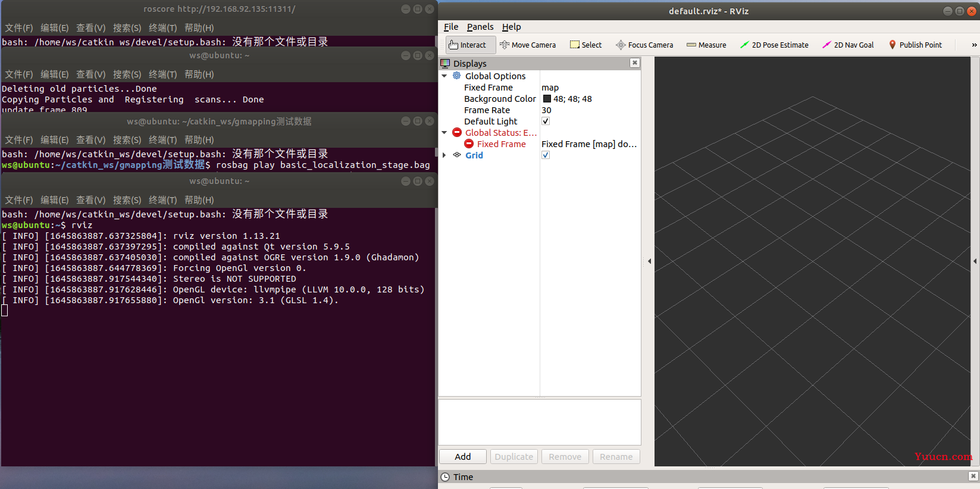The height and width of the screenshot is (489, 980).
Task: Click the display description text box
Action: (540, 422)
